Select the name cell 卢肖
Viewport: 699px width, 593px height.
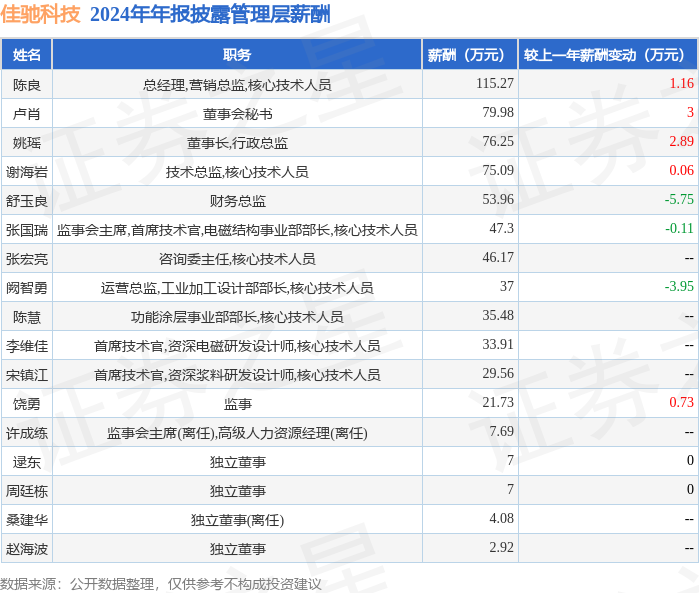27,114
